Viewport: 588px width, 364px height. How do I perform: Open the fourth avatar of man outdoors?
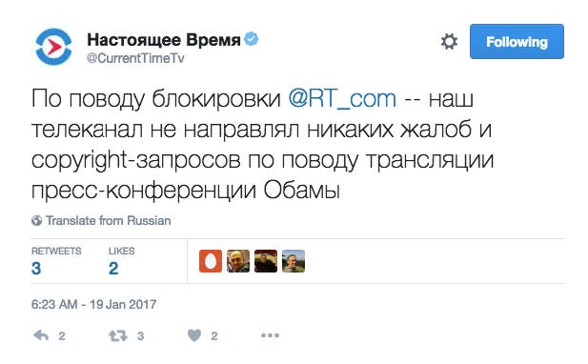(294, 261)
